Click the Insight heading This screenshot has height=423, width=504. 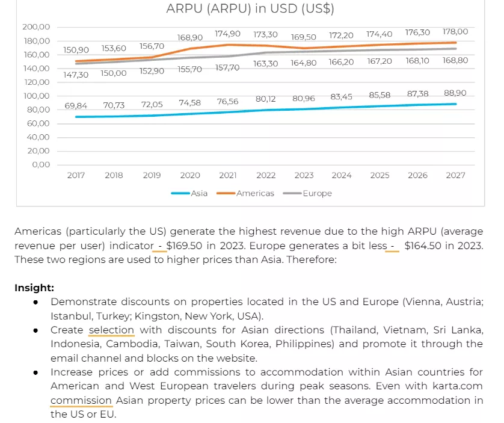(x=34, y=288)
